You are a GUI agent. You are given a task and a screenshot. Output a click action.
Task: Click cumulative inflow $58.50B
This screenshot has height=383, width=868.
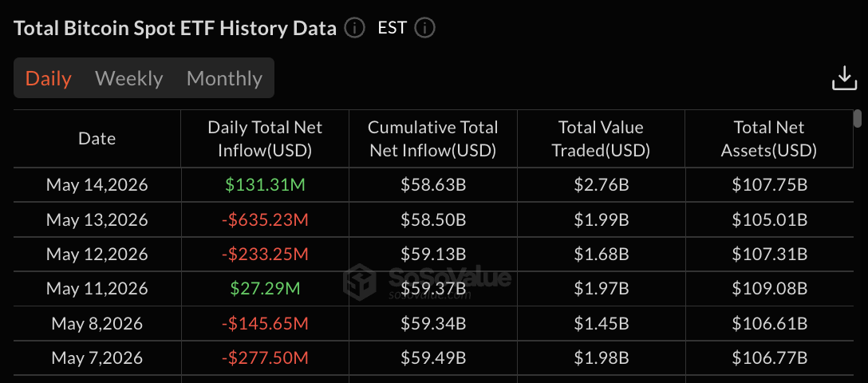(x=433, y=219)
